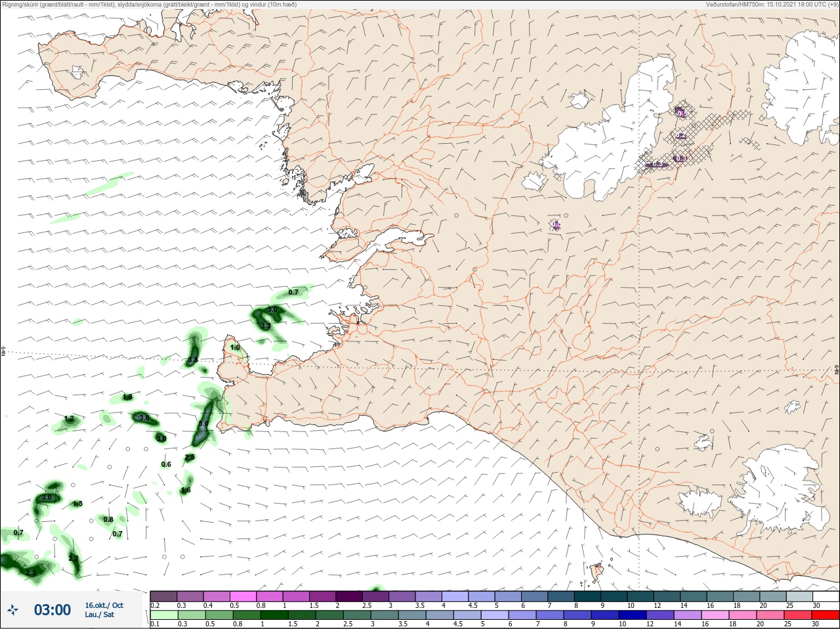Select the dark green bottom legend swatch after 1
840x629 pixels.
(x=274, y=615)
